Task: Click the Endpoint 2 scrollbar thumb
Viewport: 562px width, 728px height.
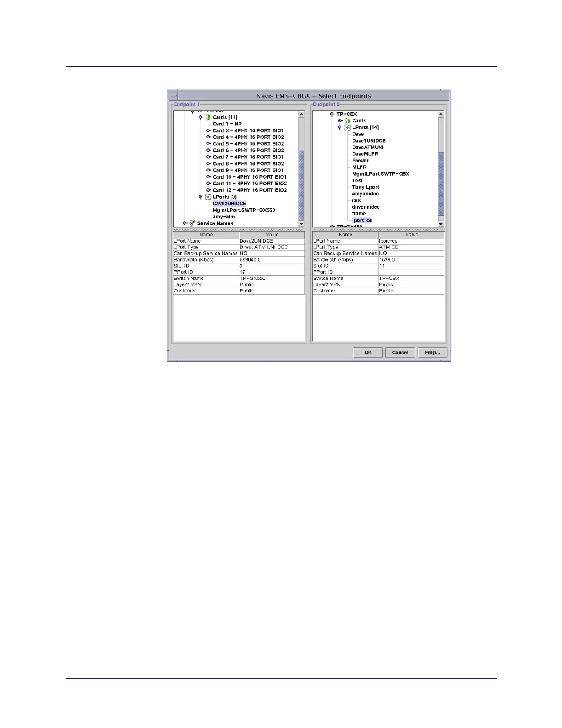Action: coord(441,184)
